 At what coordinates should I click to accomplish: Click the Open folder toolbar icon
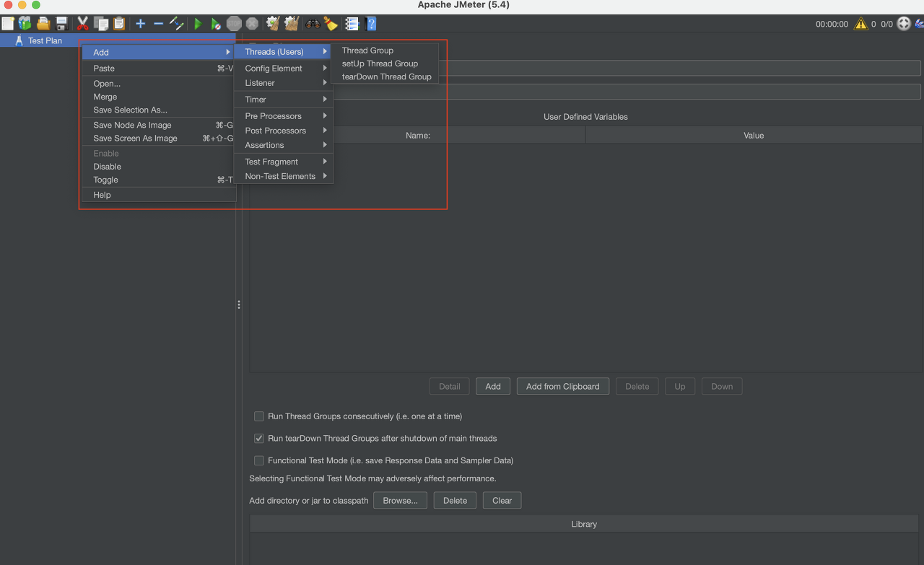click(x=43, y=24)
